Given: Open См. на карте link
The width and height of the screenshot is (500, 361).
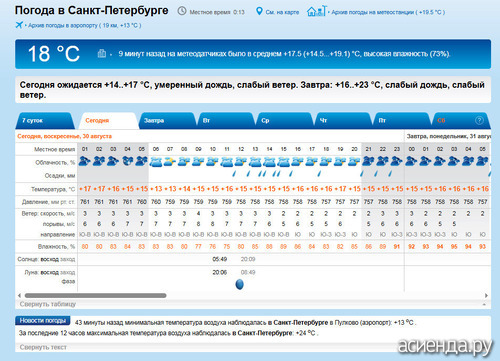Looking at the screenshot, I should (282, 12).
